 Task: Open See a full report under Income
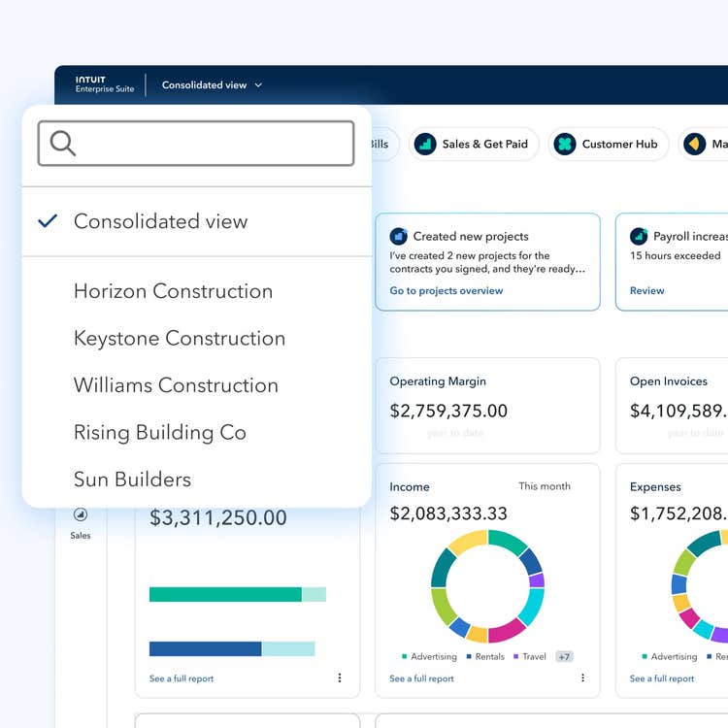pos(421,678)
